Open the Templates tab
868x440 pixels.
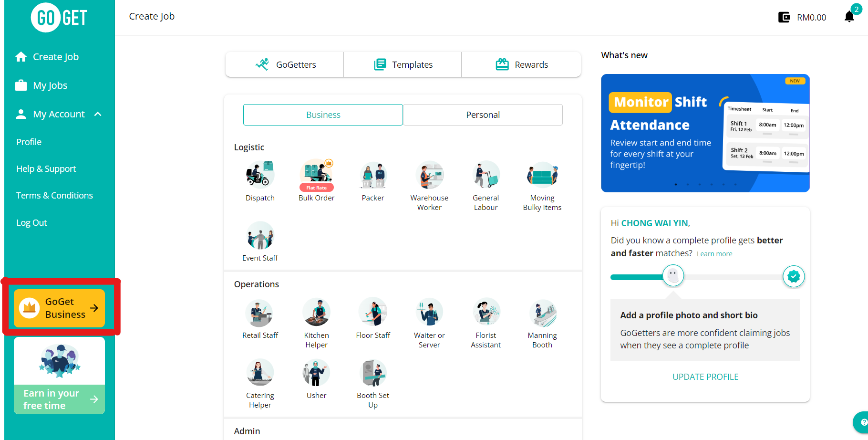point(403,64)
